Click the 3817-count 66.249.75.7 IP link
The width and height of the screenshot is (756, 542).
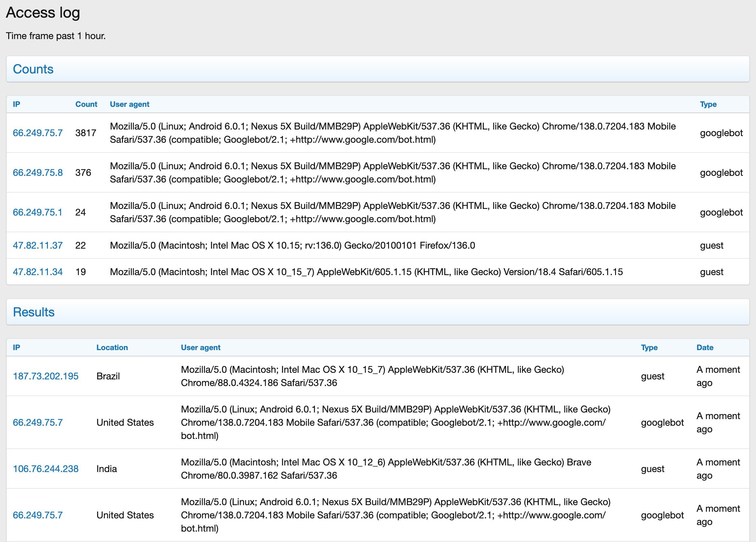(38, 133)
